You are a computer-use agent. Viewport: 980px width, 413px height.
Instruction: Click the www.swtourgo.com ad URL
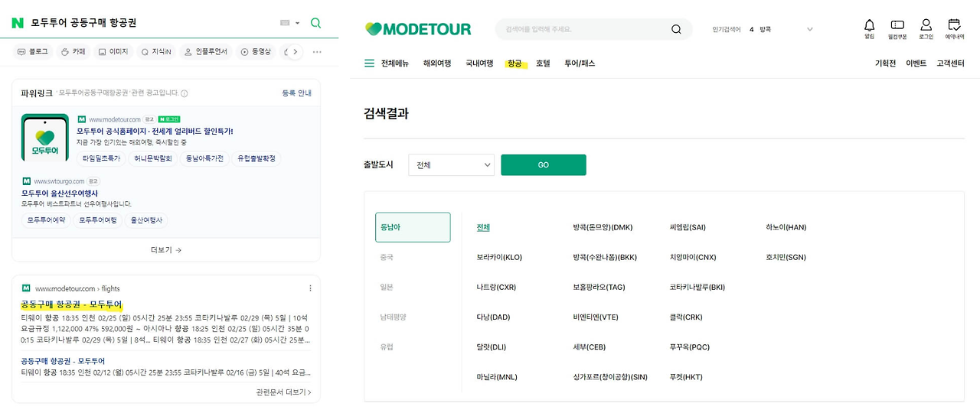(x=59, y=181)
